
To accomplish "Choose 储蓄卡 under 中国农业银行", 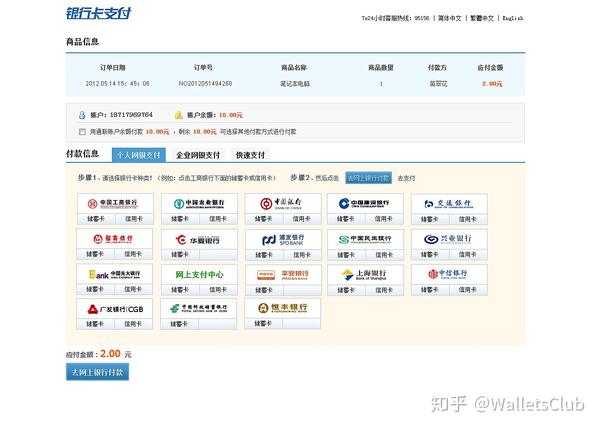I will (x=180, y=219).
